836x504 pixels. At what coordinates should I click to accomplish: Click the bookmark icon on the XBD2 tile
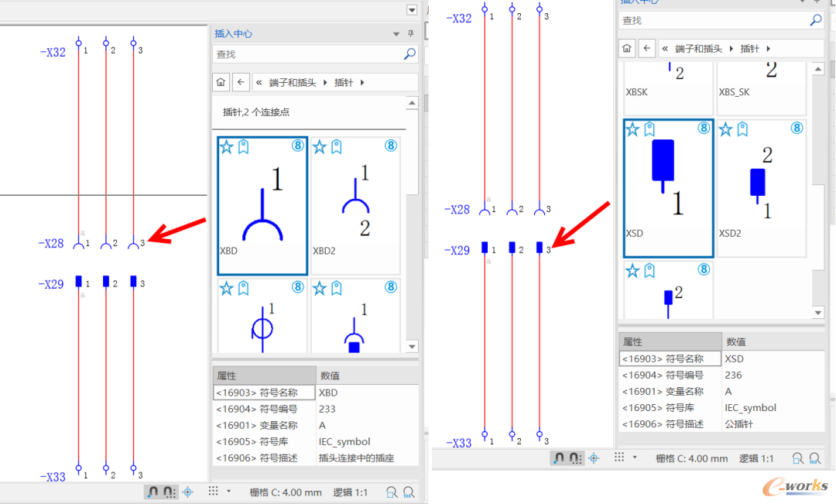pyautogui.click(x=337, y=146)
